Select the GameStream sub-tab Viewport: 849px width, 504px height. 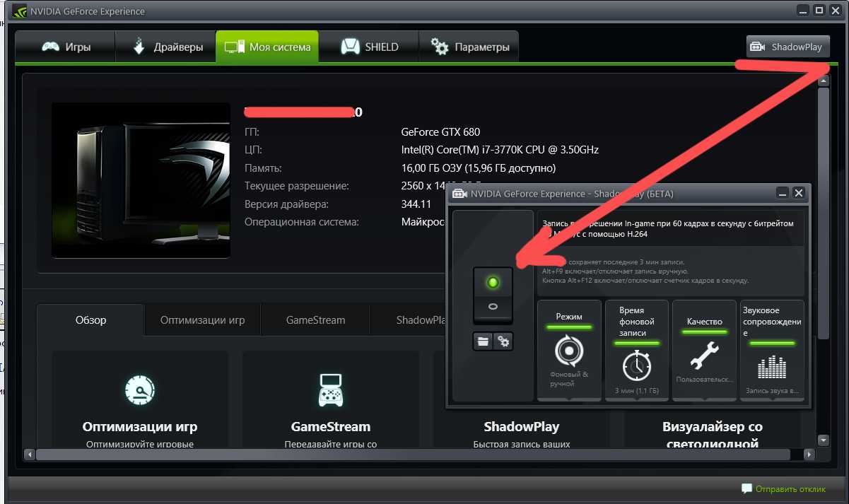click(315, 320)
